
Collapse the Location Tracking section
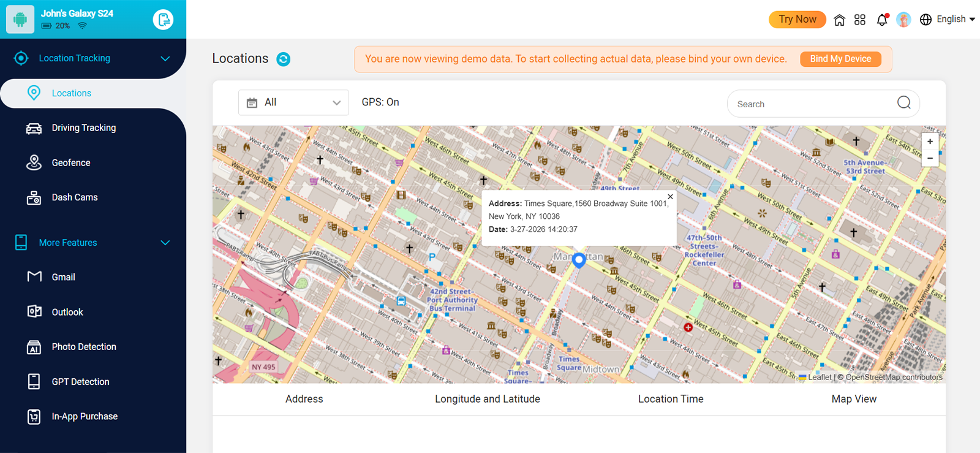click(x=165, y=59)
